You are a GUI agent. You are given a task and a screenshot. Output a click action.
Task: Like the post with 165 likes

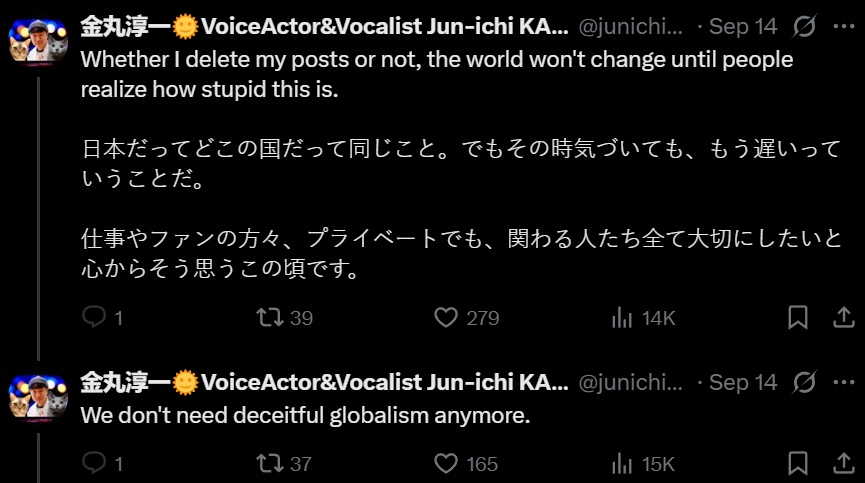pyautogui.click(x=446, y=463)
